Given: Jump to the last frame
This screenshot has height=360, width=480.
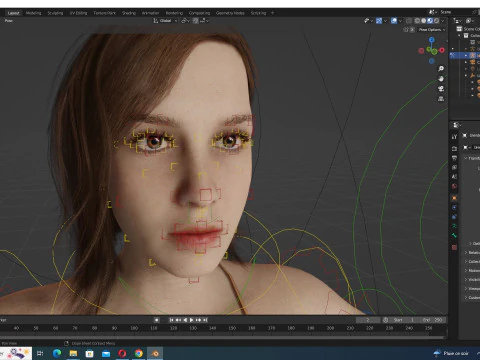Looking at the screenshot, I should [205, 320].
